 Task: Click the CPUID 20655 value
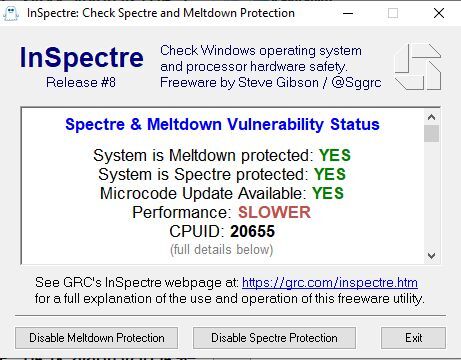click(x=252, y=231)
